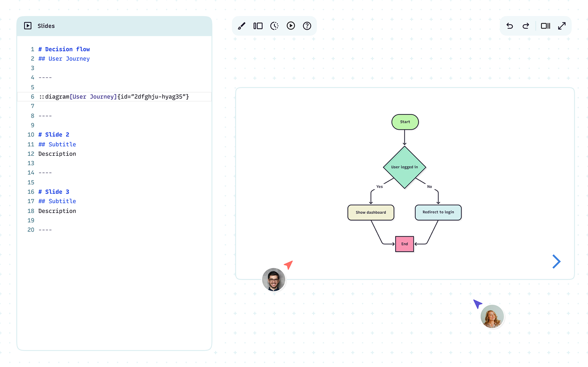Click the female collaborator avatar
The height and width of the screenshot is (367, 588).
492,316
